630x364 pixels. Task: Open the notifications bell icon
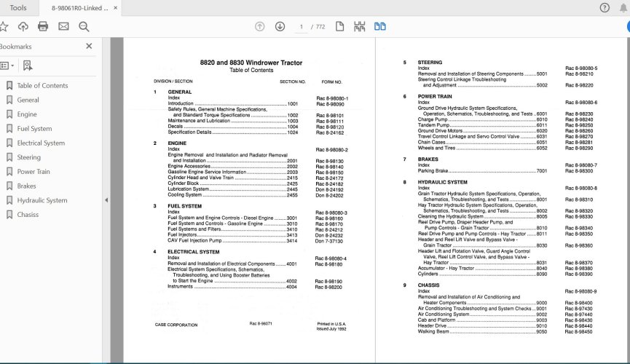[x=623, y=8]
